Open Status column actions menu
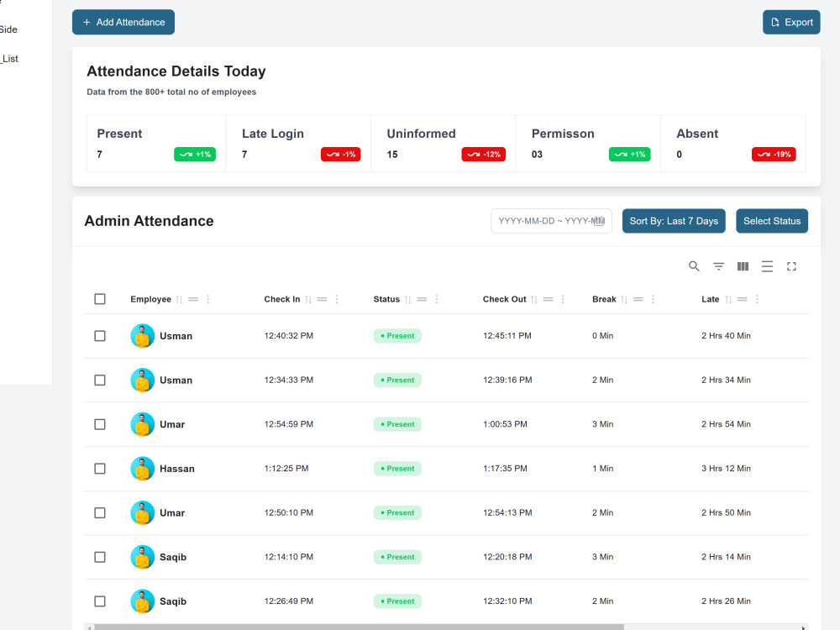 click(437, 300)
